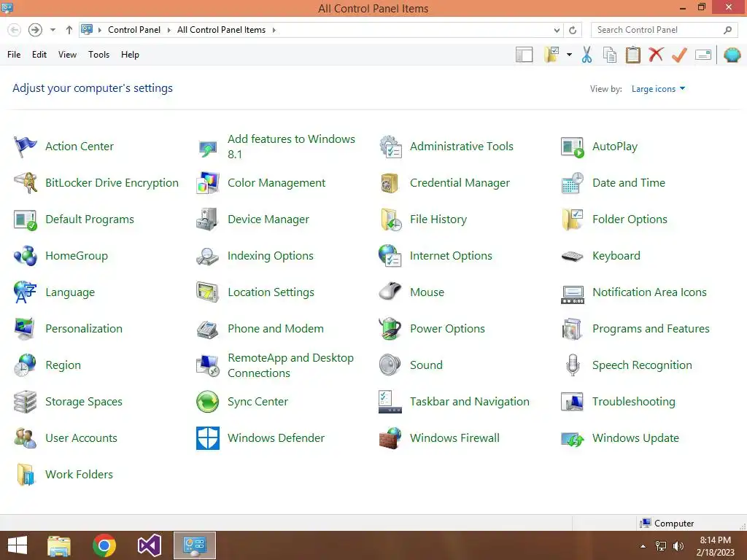The image size is (747, 560).
Task: Open the View menu
Action: 67,55
